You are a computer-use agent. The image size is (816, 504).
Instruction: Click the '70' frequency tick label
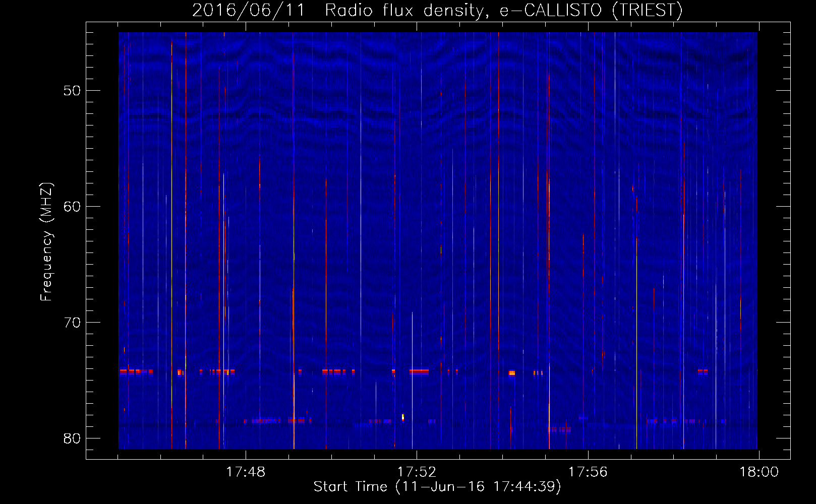pos(72,323)
